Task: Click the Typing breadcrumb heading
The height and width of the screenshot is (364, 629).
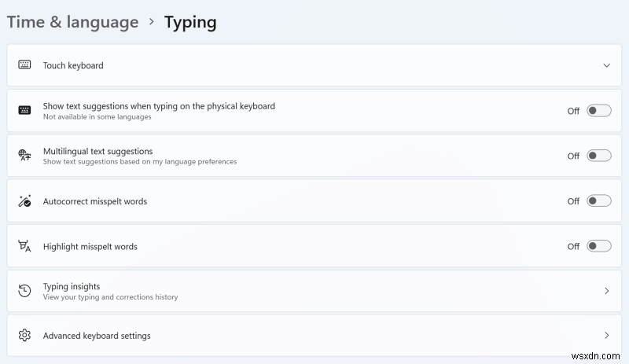Action: 190,23
